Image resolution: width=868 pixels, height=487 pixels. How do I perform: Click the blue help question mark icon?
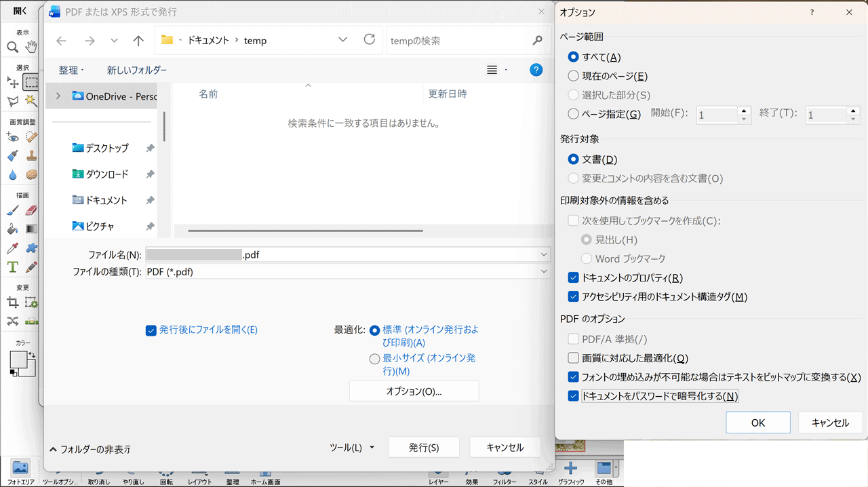pyautogui.click(x=536, y=70)
